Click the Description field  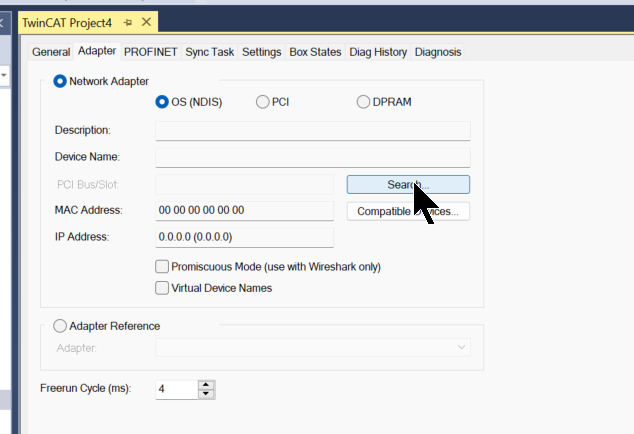313,131
